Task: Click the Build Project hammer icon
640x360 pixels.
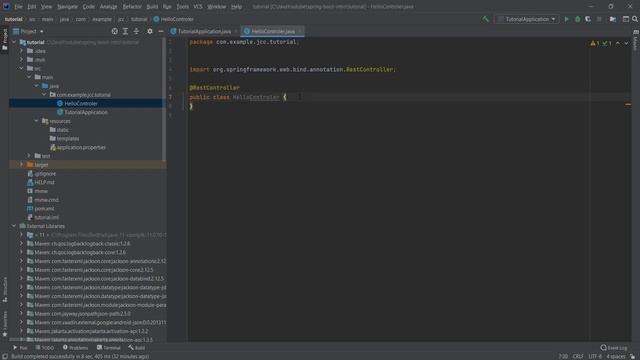Action: click(x=485, y=19)
